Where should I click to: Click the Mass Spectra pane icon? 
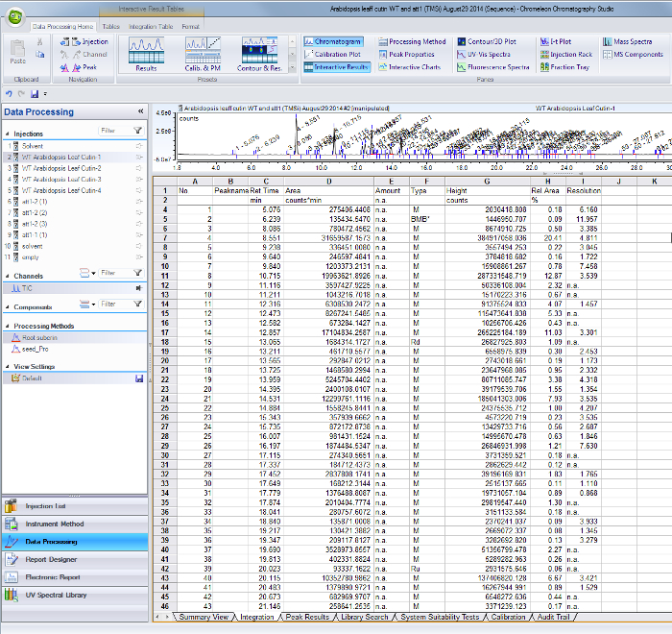point(609,42)
